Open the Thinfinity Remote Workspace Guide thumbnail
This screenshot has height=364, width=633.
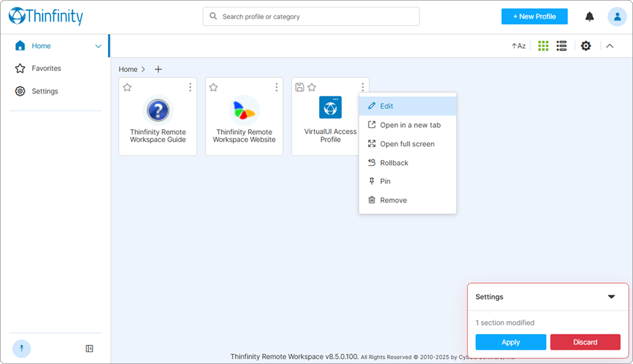coord(158,110)
